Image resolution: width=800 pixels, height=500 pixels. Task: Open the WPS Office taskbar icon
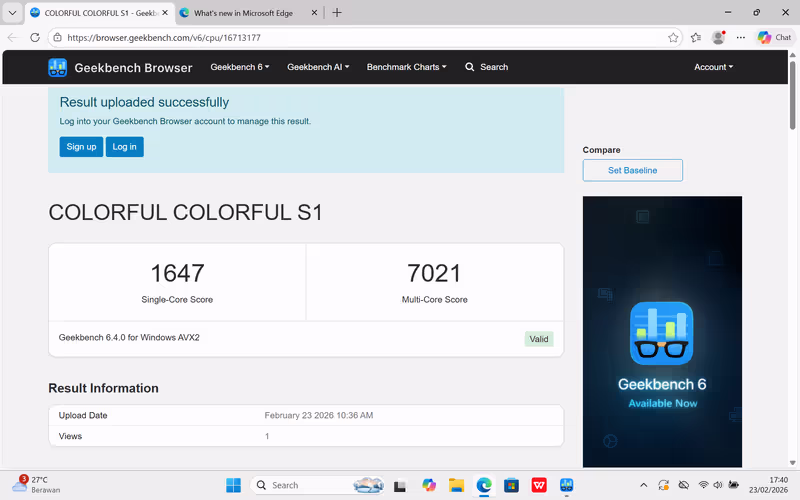click(539, 485)
